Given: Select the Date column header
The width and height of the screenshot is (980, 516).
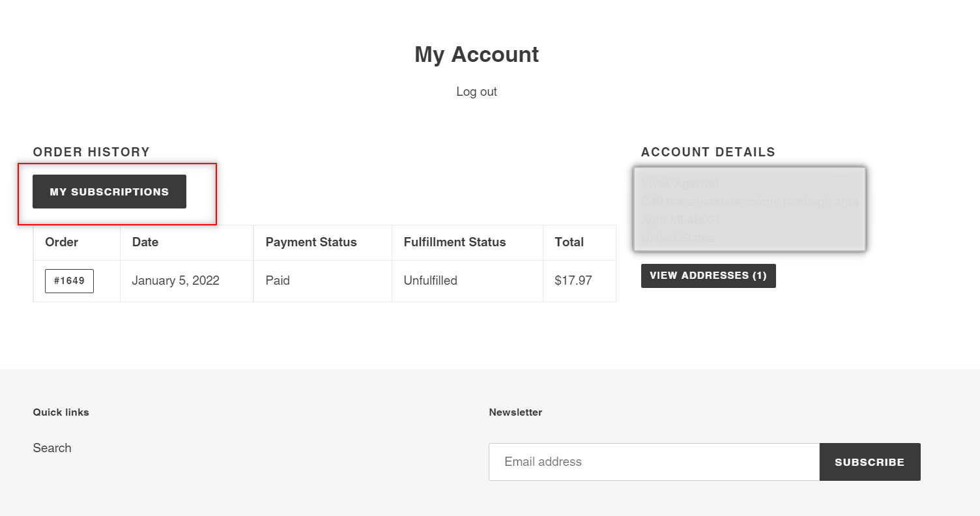Looking at the screenshot, I should pos(145,242).
